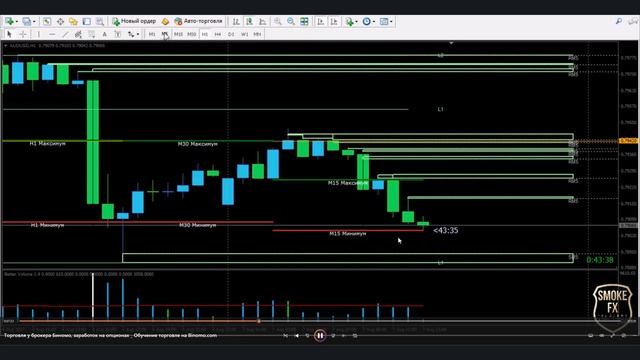Click the Indicators list icon
Screen dimensions: 640x360
(349, 21)
